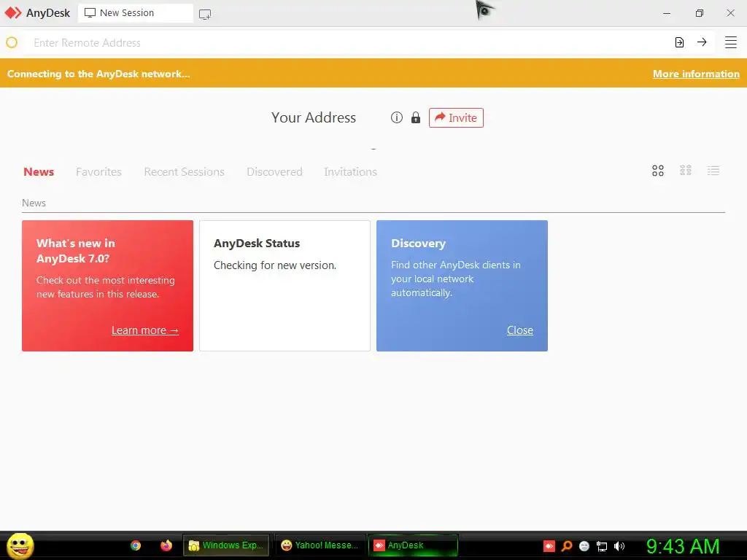Image resolution: width=747 pixels, height=560 pixels.
Task: Select list view icon
Action: click(713, 171)
